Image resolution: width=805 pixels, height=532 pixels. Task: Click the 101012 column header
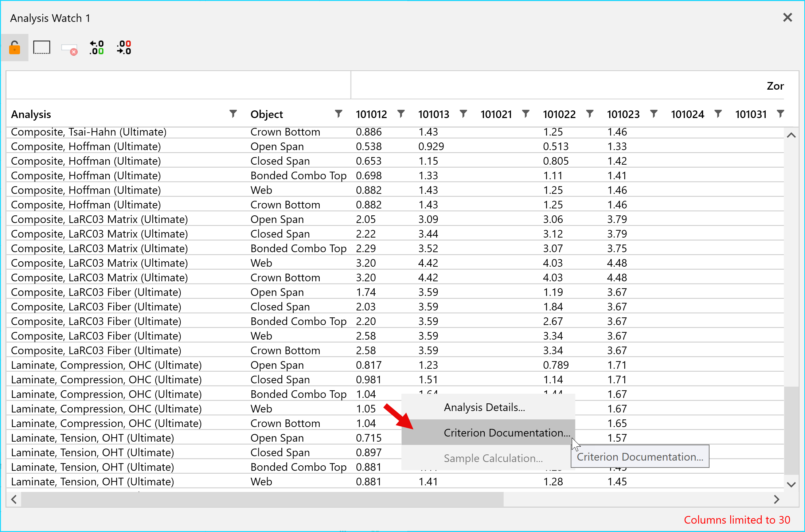click(371, 114)
